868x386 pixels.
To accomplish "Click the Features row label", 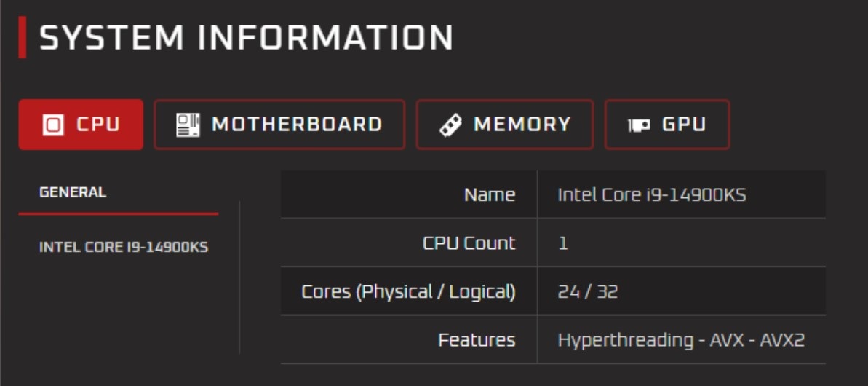I will (477, 340).
